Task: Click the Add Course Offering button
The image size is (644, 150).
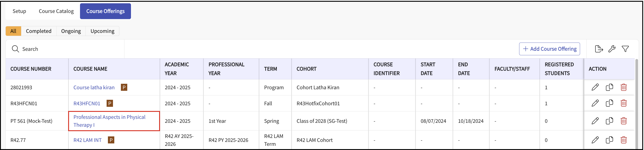Action: (x=549, y=49)
